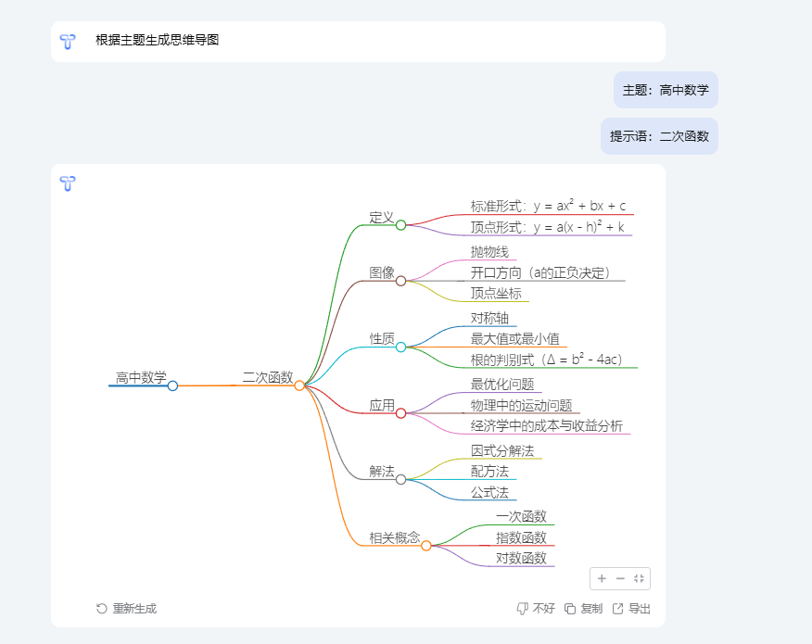Click the zoom in plus icon
The height and width of the screenshot is (644, 812).
coord(602,578)
